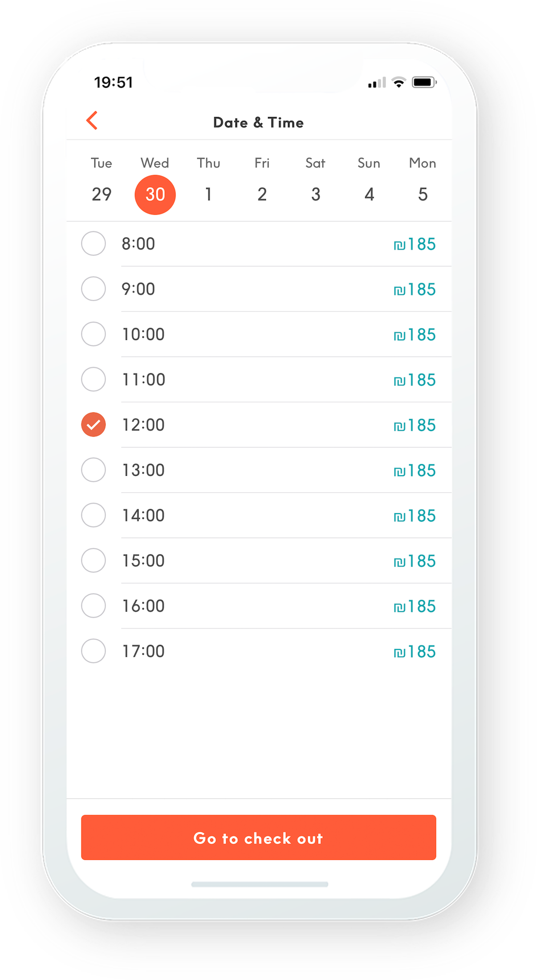Choose Saturday 3 in date strip
The width and height of the screenshot is (537, 980).
click(316, 194)
